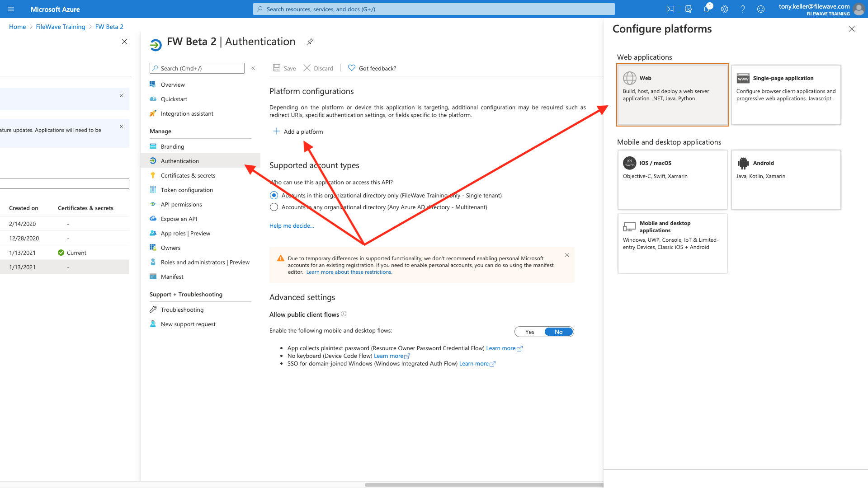Focus the top search resources box
Viewport: 868px width, 488px height.
coord(434,9)
